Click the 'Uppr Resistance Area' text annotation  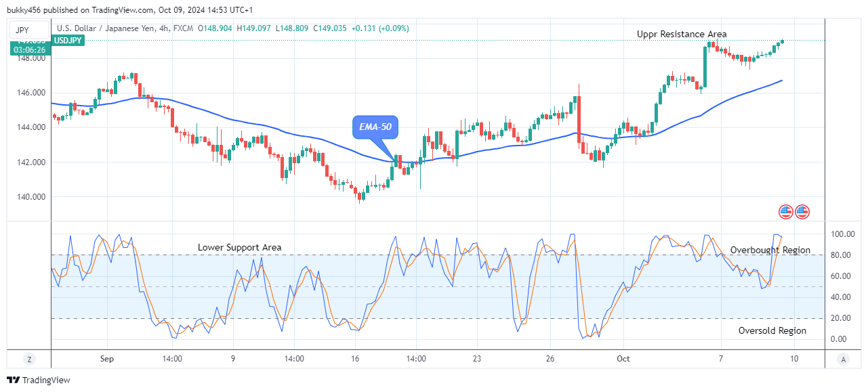coord(682,34)
